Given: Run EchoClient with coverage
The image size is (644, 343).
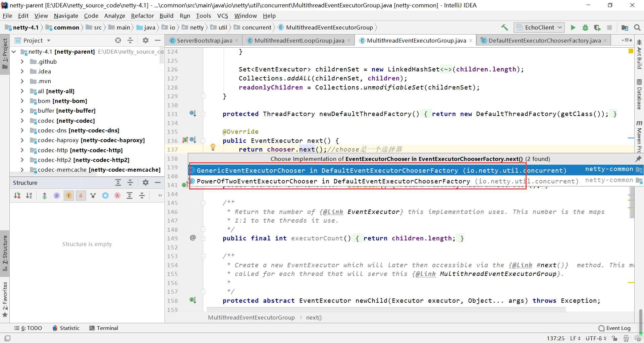Looking at the screenshot, I should (x=597, y=27).
